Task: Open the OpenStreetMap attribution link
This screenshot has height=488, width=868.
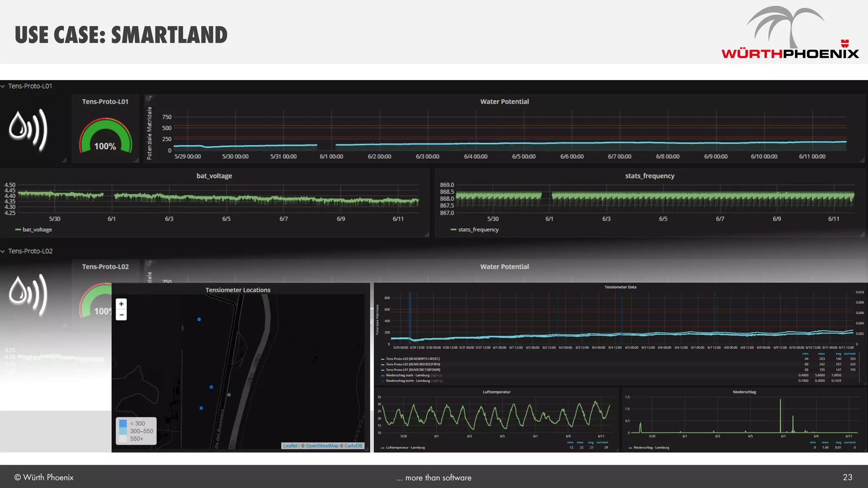Action: pos(322,446)
